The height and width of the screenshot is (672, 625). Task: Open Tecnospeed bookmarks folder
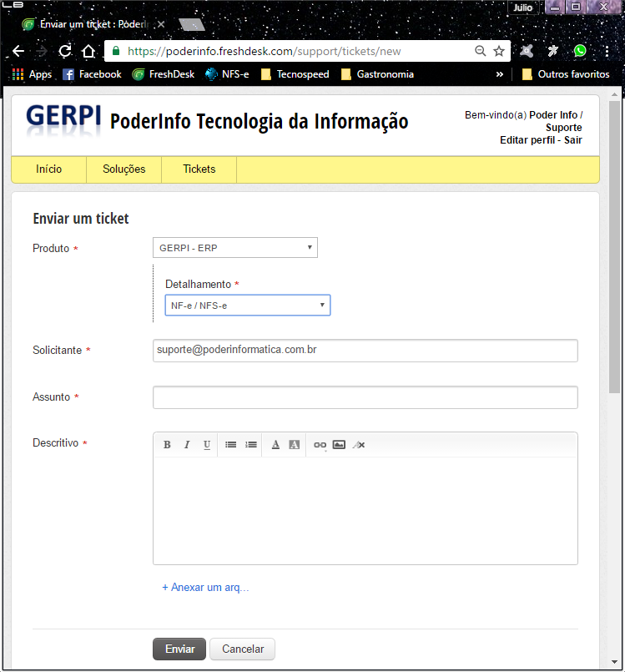(x=295, y=74)
